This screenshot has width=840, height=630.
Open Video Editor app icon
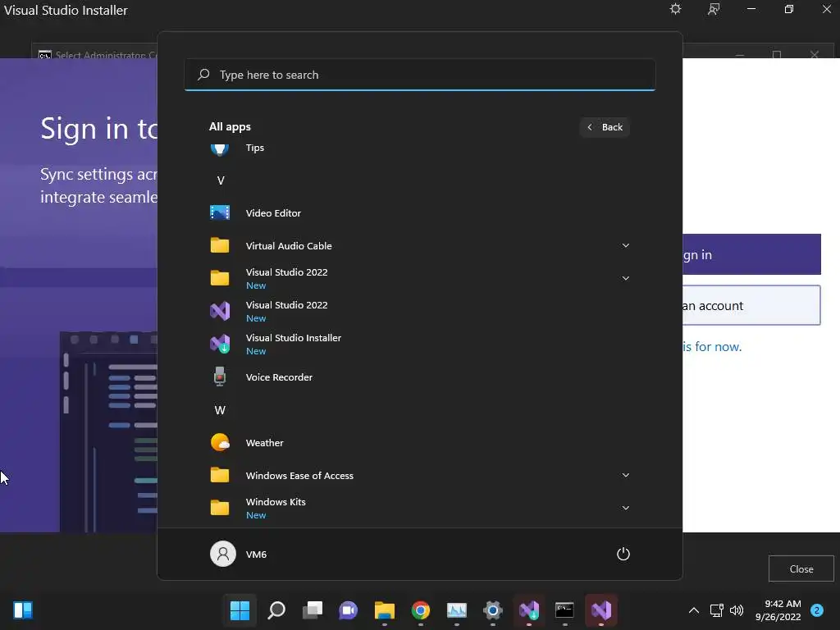pyautogui.click(x=220, y=212)
